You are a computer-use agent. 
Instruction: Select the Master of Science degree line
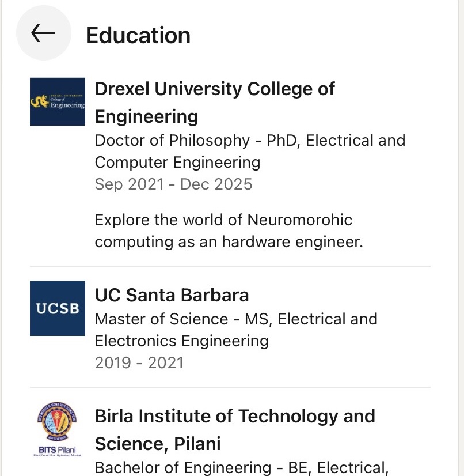coord(236,319)
